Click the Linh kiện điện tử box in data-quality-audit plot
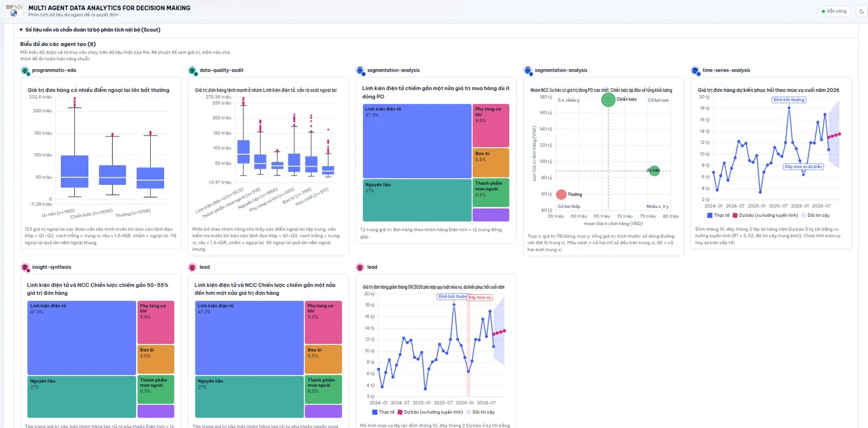Screen dimensions: 868x428 point(243,152)
